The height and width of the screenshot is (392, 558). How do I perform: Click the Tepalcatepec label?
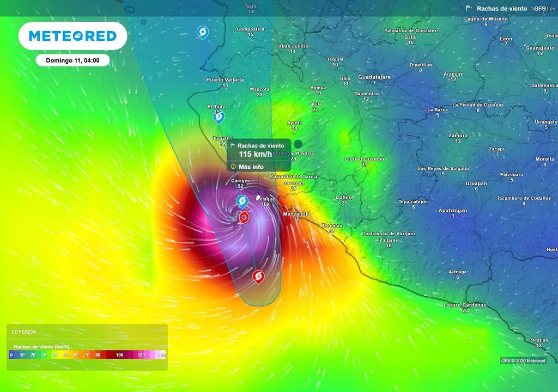coord(414,201)
